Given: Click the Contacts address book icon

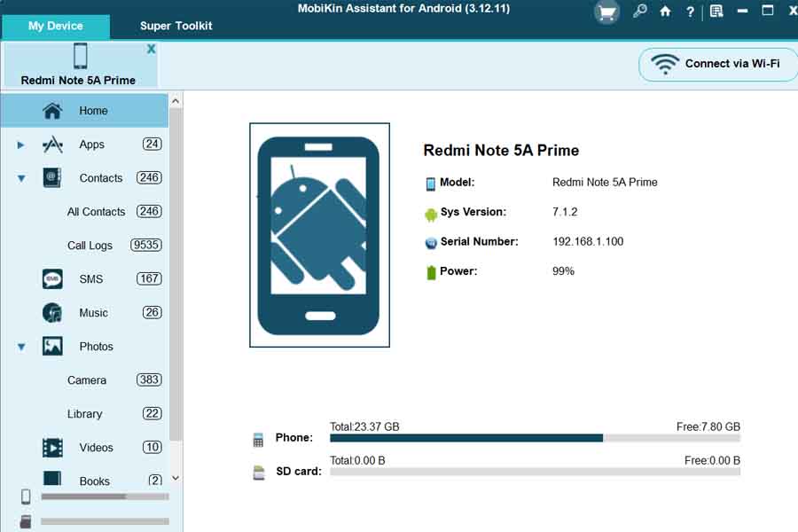Looking at the screenshot, I should pos(52,178).
